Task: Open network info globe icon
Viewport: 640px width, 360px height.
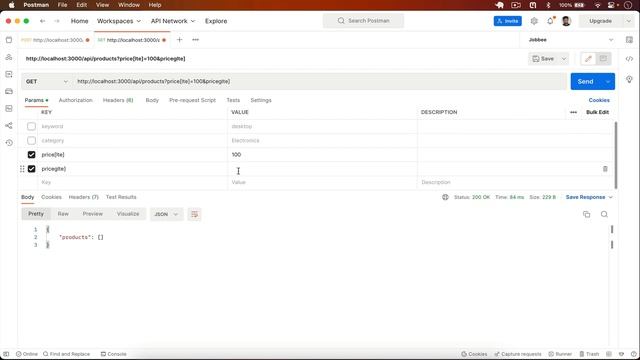Action: (x=445, y=197)
